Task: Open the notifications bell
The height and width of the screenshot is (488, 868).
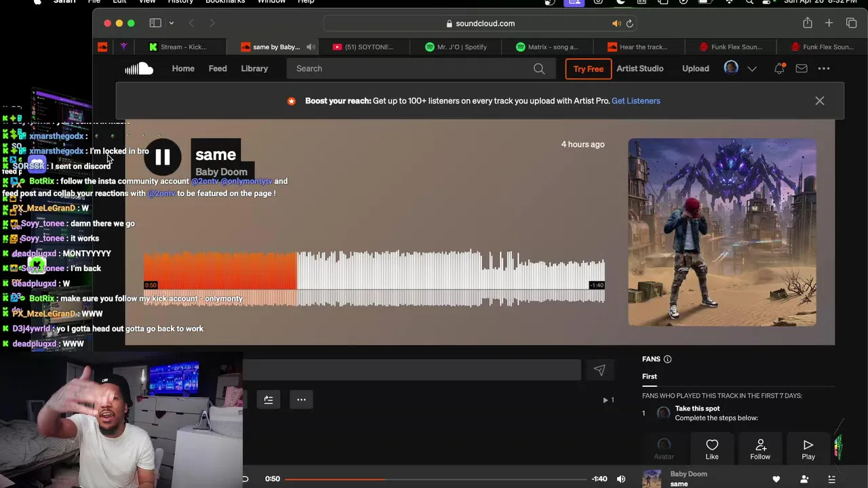Action: [779, 68]
